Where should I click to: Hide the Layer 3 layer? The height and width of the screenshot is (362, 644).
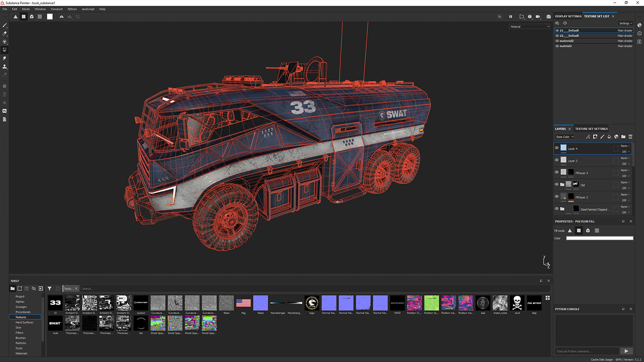tap(557, 161)
